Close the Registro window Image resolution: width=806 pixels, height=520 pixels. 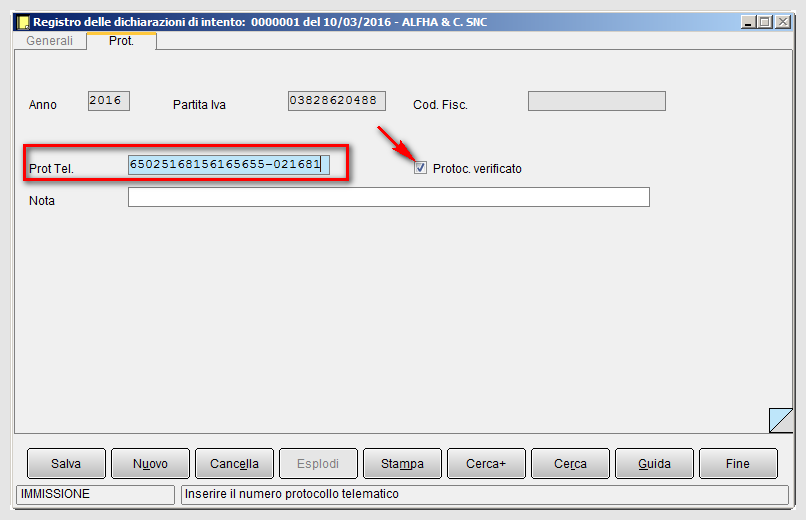tap(782, 22)
